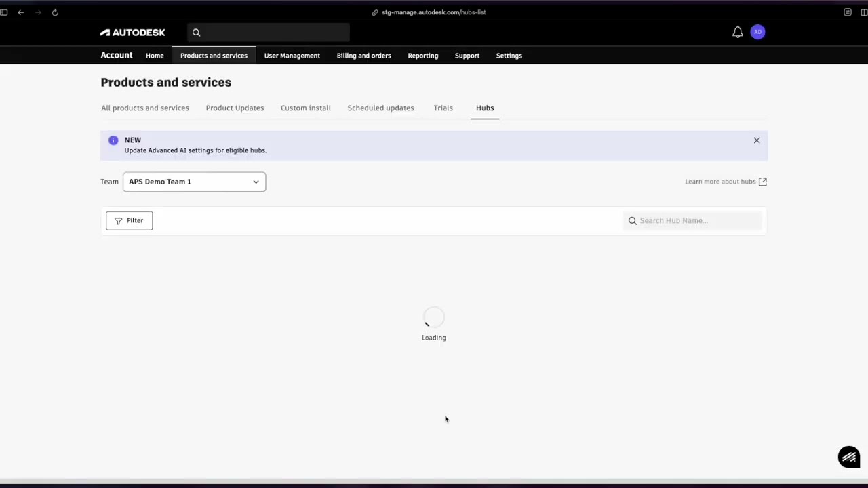
Task: View the Scheduled updates tab
Action: 380,108
